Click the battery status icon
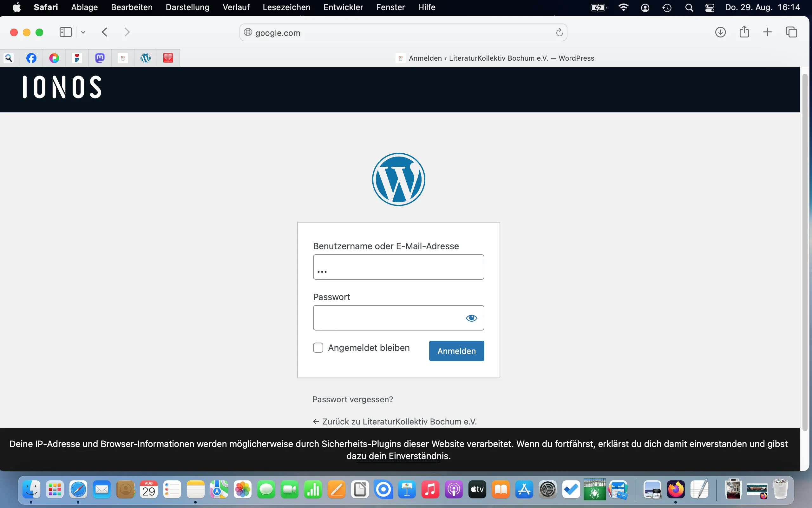Image resolution: width=812 pixels, height=508 pixels. point(599,8)
